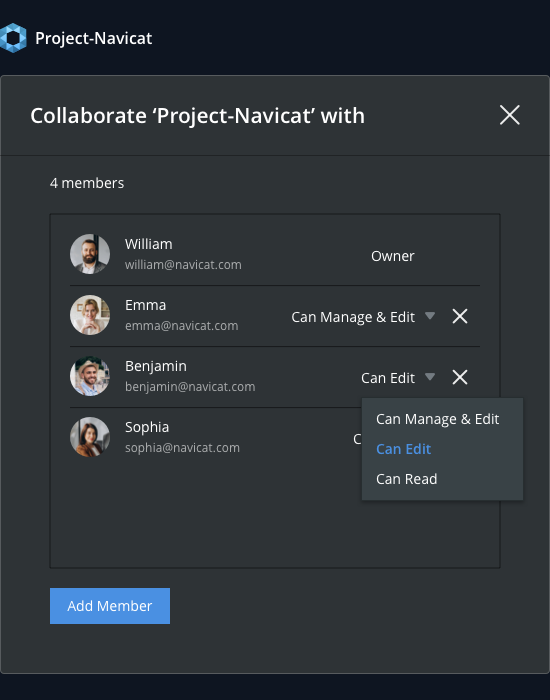
Task: Click William's Owner role label
Action: point(393,256)
